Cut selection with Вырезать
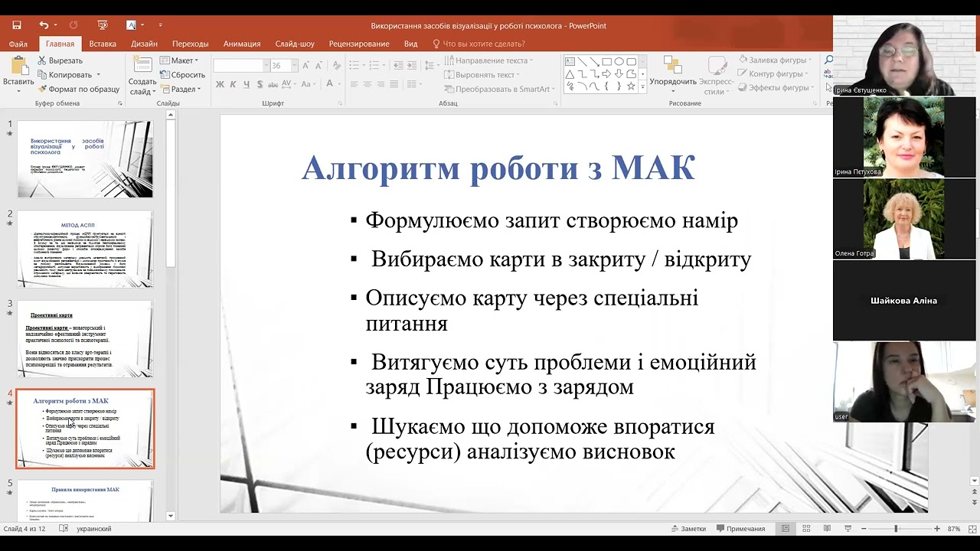This screenshot has width=980, height=551. pyautogui.click(x=60, y=60)
